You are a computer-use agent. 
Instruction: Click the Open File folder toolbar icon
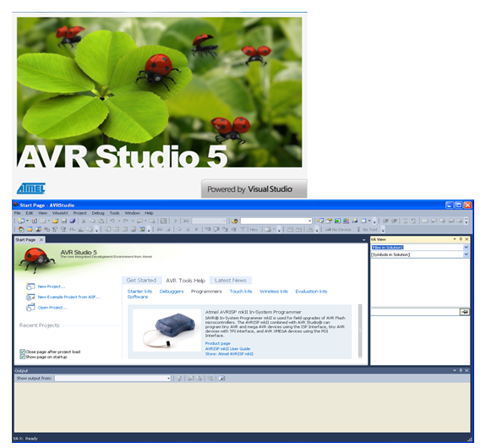pos(55,221)
